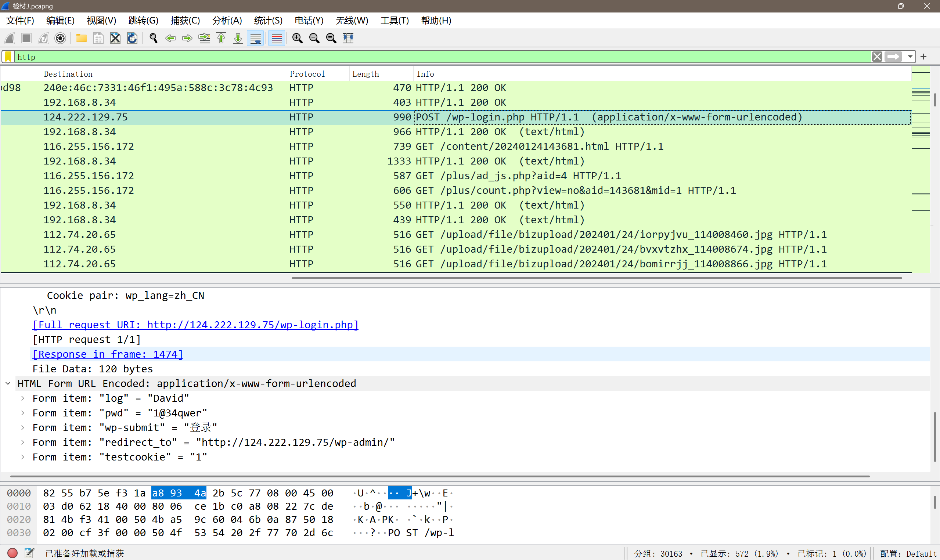Click the Full request URI link
Viewport: 940px width, 560px height.
point(195,325)
